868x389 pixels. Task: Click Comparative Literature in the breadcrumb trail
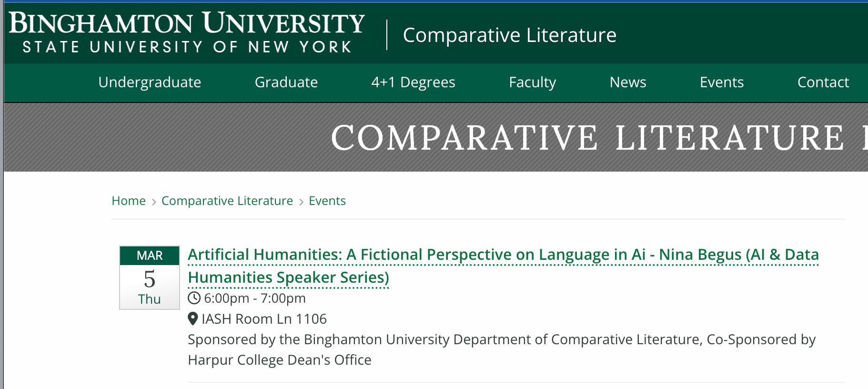pyautogui.click(x=227, y=201)
